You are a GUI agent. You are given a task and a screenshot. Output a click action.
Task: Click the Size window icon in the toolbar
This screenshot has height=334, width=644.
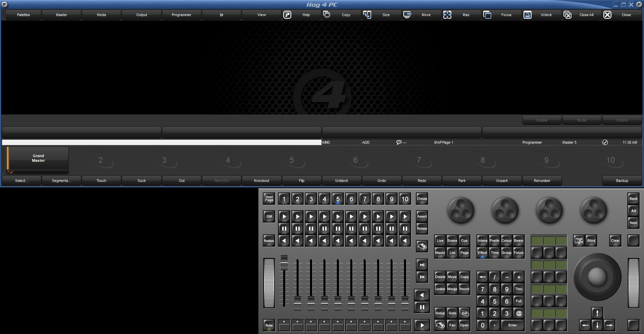367,15
